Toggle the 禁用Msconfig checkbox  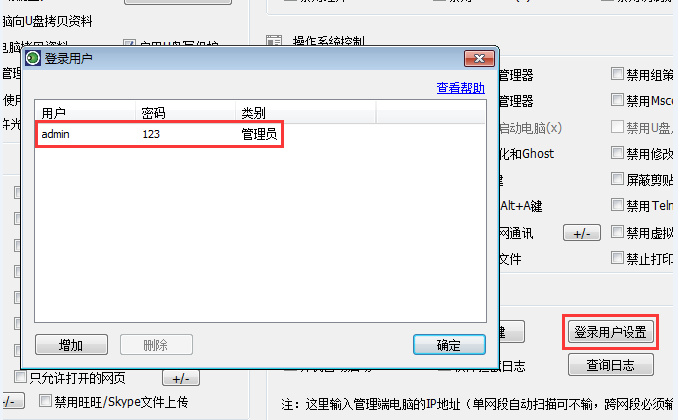617,100
